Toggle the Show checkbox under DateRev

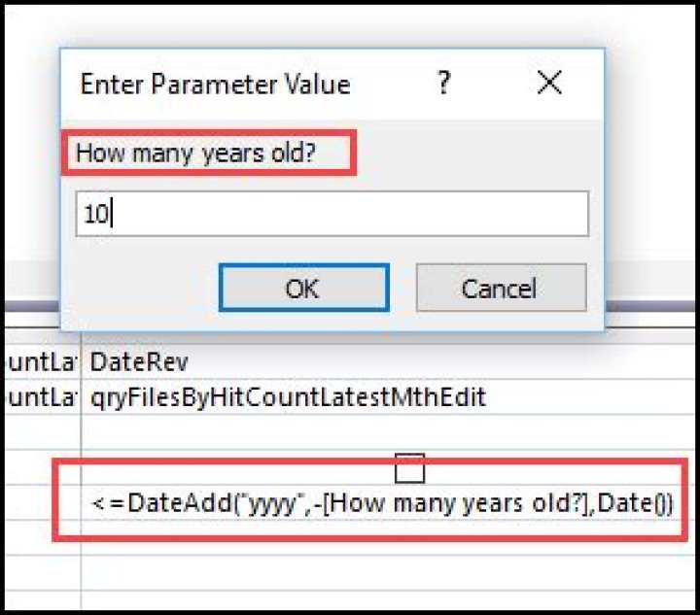410,470
